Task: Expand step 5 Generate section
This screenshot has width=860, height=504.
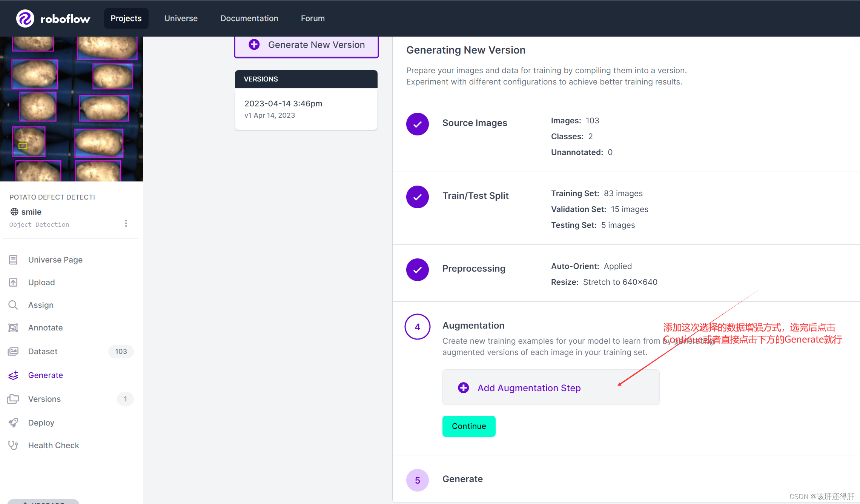Action: pyautogui.click(x=462, y=479)
